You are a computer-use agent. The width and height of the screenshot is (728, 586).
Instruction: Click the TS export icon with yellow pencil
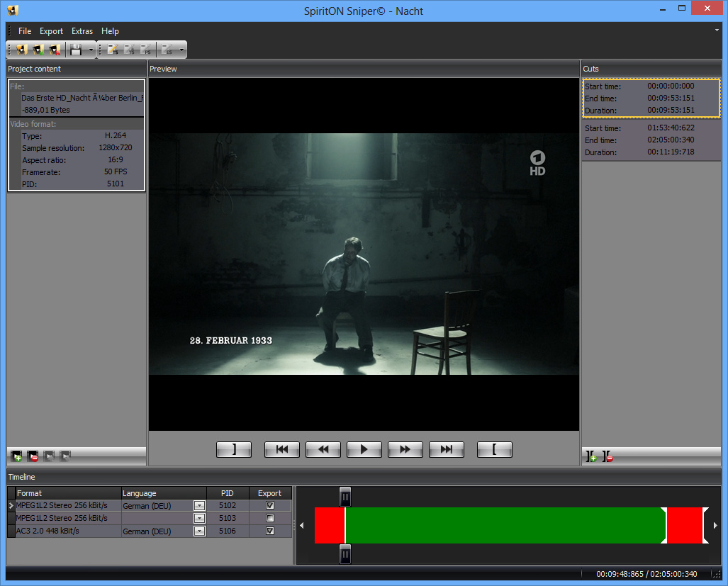click(x=112, y=50)
